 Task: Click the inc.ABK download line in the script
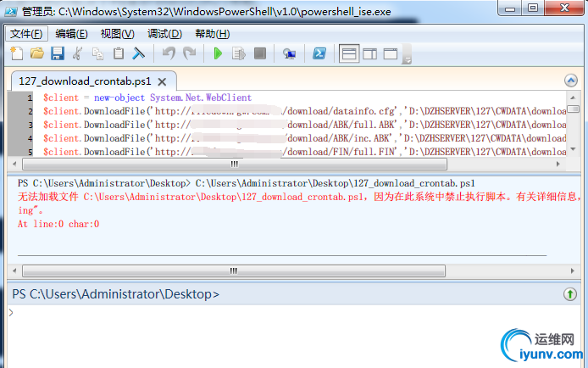[304, 138]
